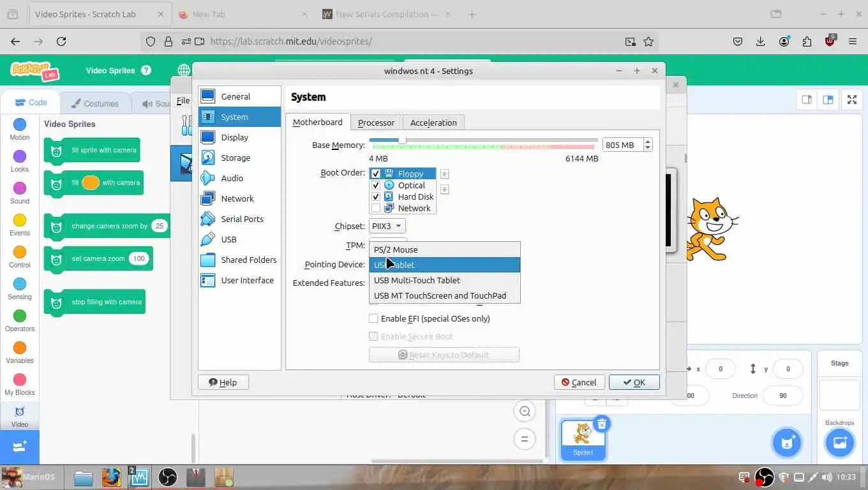Click set camera zoom value 100
Screen dimensions: 868x490
click(138, 258)
